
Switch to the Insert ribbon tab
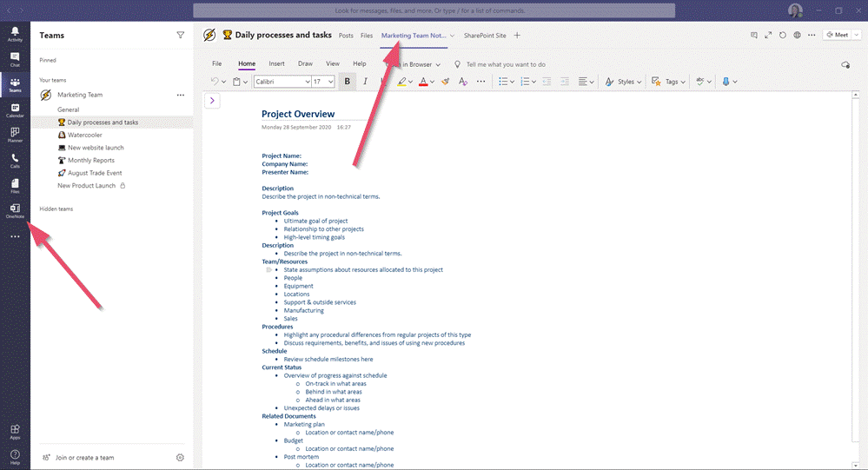pyautogui.click(x=276, y=63)
